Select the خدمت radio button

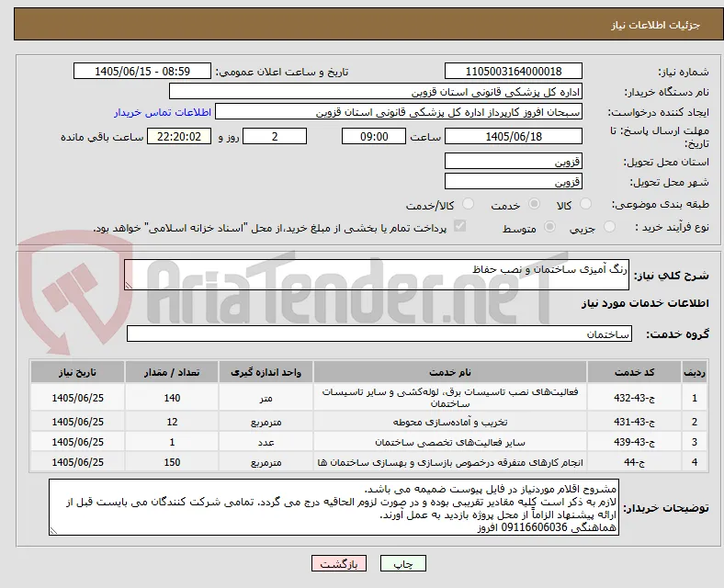pos(534,204)
